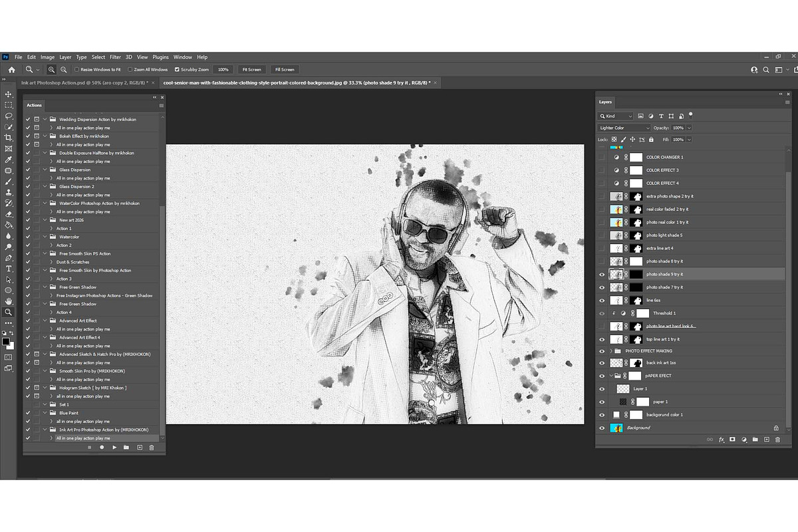Hide the 'paper 1' layer
Screen dimensions: 798x532
coord(602,402)
